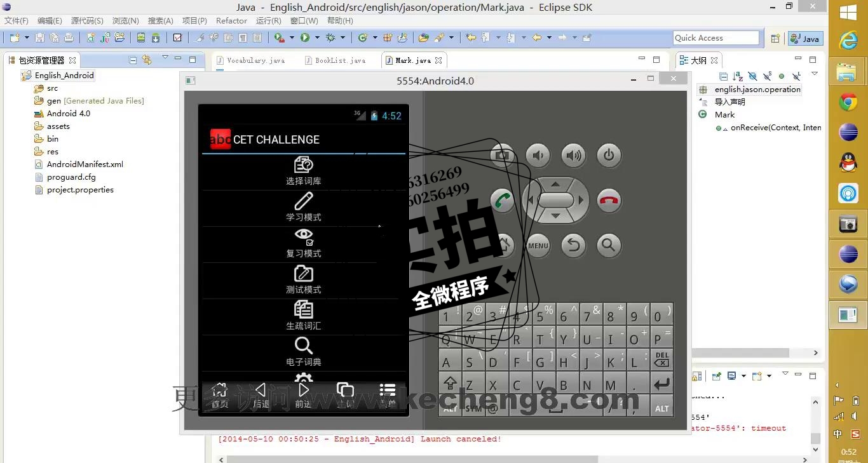
Task: Click the Save toolbar icon
Action: click(x=39, y=37)
